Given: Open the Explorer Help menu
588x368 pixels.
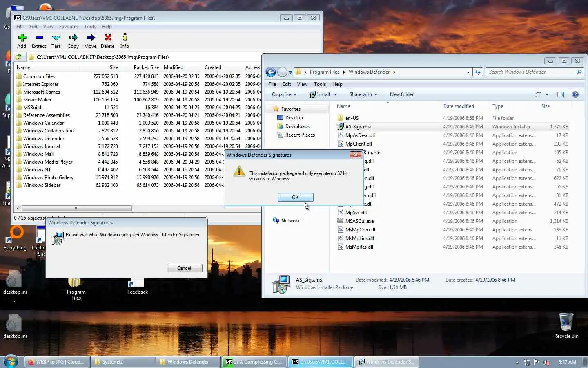Looking at the screenshot, I should (337, 84).
